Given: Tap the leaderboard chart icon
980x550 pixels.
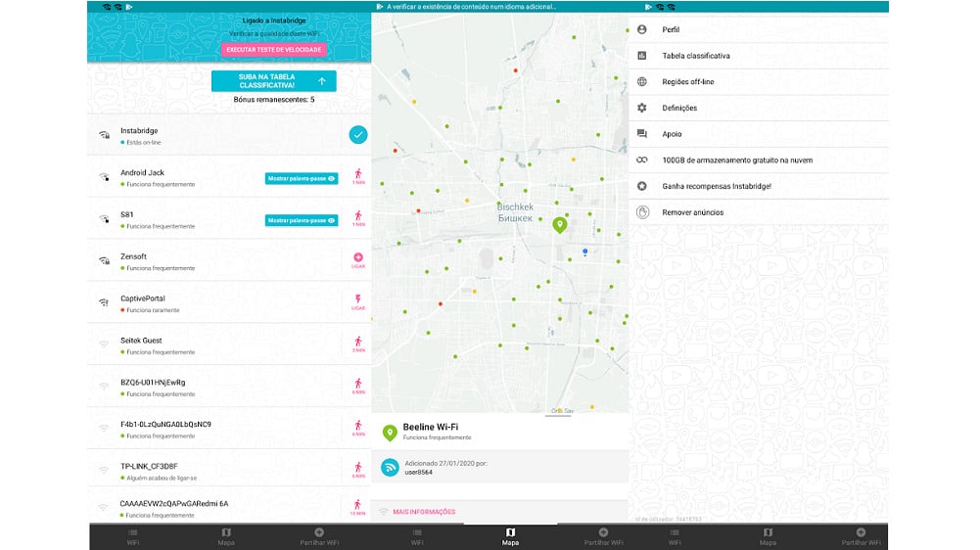Looking at the screenshot, I should click(x=642, y=56).
